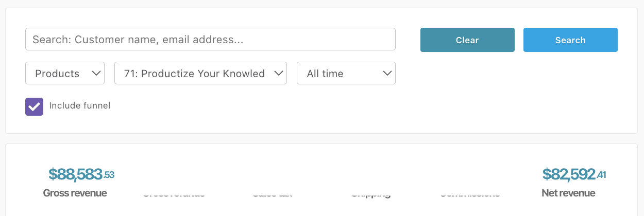Click the chevron arrow on Products dropdown
Viewport: 644px width, 216px height.
click(96, 74)
